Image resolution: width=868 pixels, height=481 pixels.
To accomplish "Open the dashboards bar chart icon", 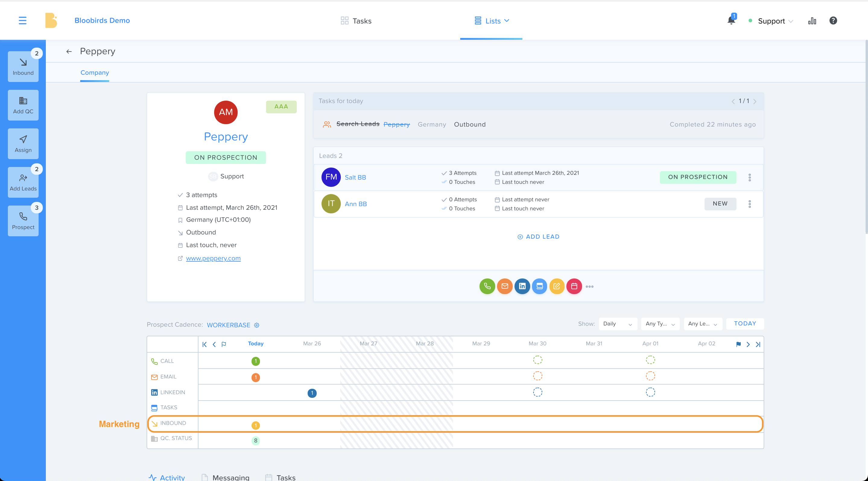I will click(812, 21).
